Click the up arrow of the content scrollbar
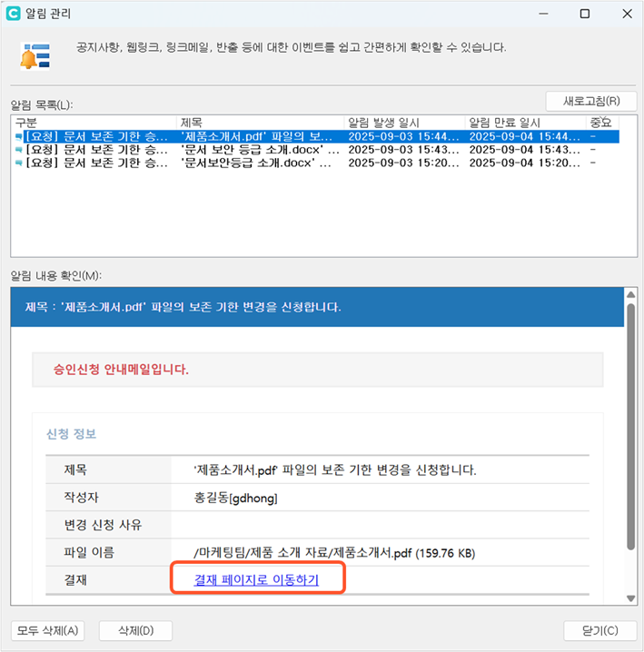 pos(630,295)
